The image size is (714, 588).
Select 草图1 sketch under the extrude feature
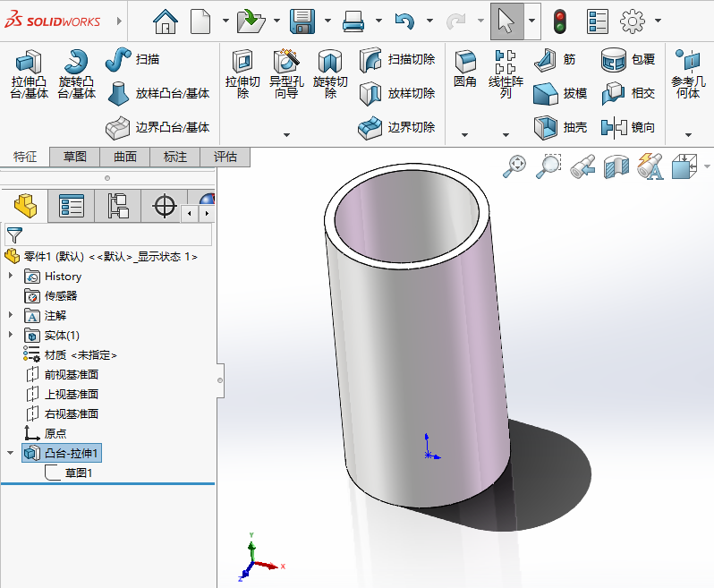[x=79, y=473]
